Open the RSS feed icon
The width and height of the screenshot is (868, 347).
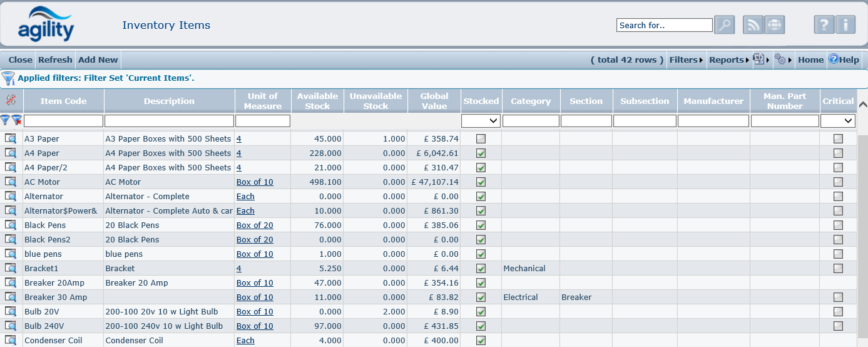point(753,25)
